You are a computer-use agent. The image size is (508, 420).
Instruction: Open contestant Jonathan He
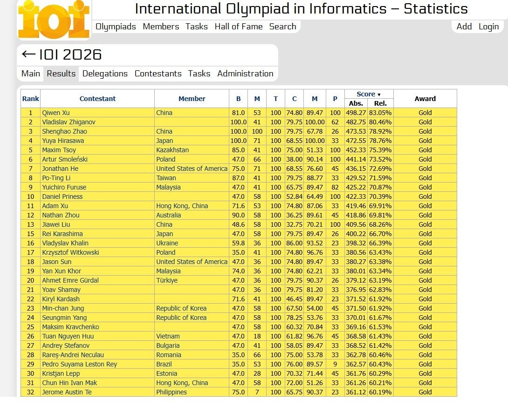60,169
